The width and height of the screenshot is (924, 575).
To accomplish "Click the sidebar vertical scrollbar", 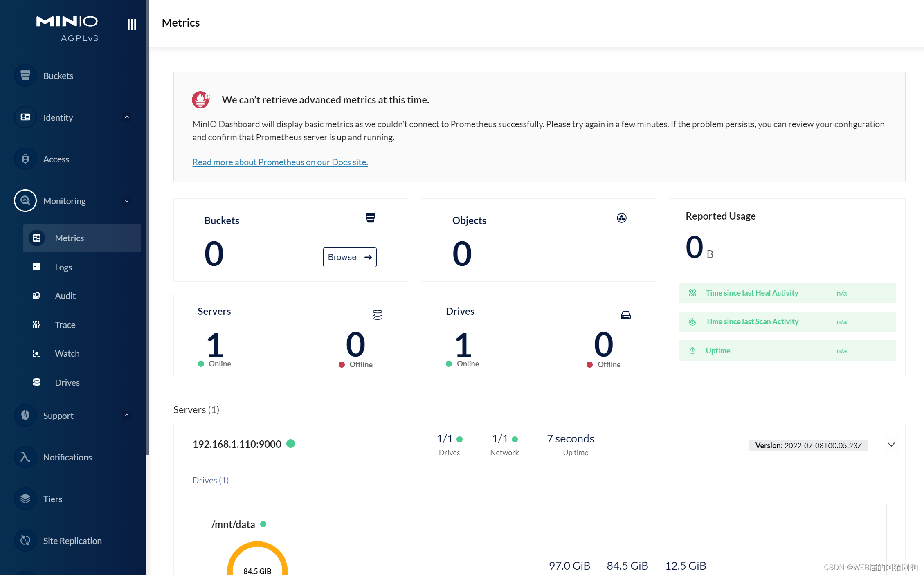I will (x=148, y=227).
